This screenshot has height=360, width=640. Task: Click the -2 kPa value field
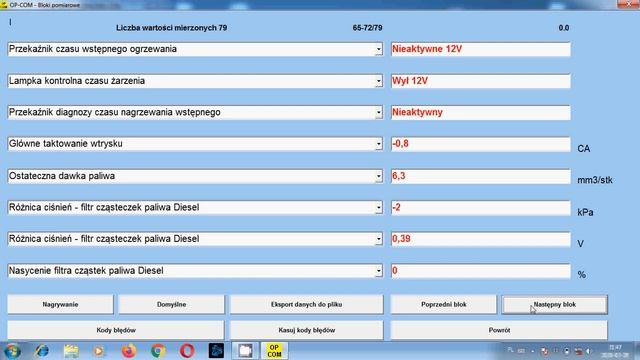point(480,208)
